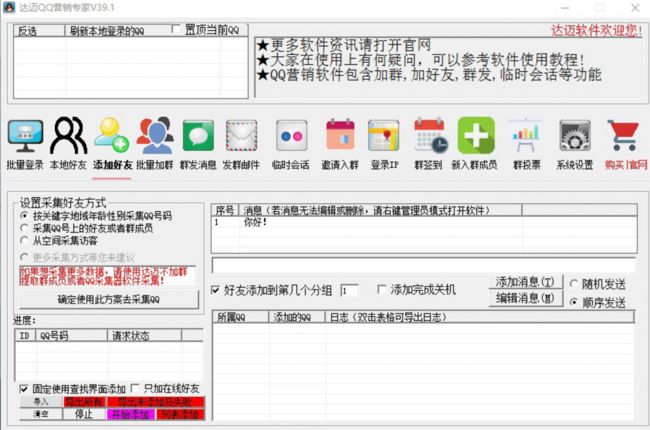Open the 新入群成员 green plus icon
650x430 pixels.
(x=476, y=135)
